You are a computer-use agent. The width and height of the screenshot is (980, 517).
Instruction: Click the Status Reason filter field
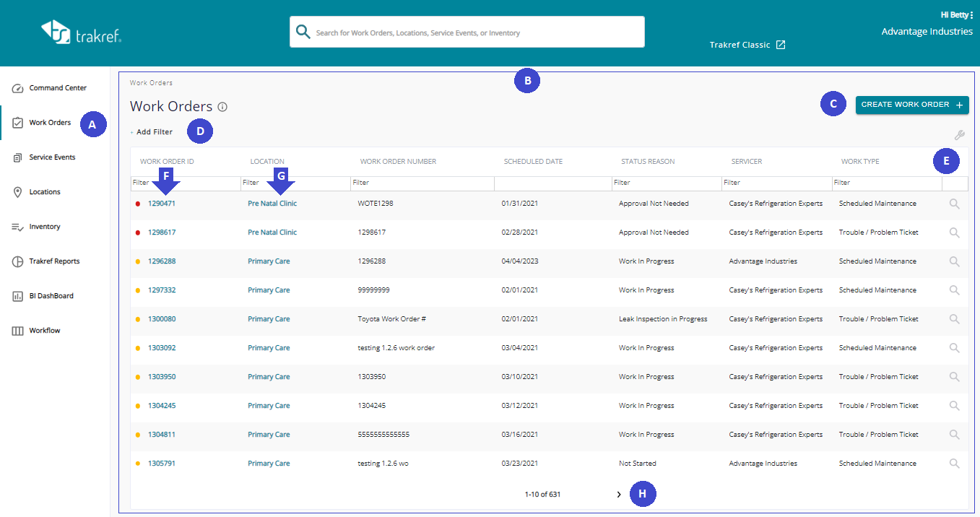667,183
